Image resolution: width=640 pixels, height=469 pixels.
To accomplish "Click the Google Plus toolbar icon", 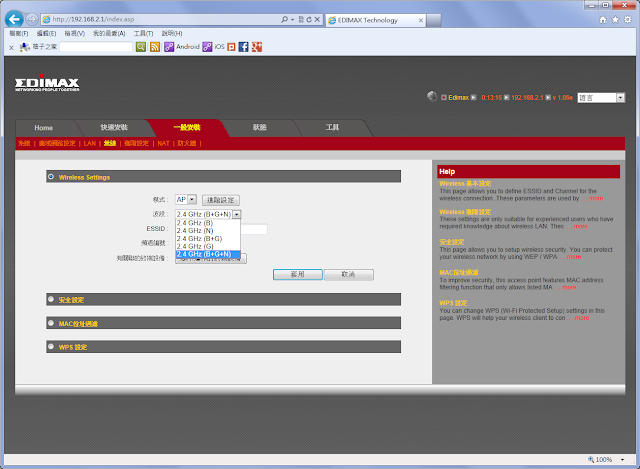I will (x=257, y=47).
